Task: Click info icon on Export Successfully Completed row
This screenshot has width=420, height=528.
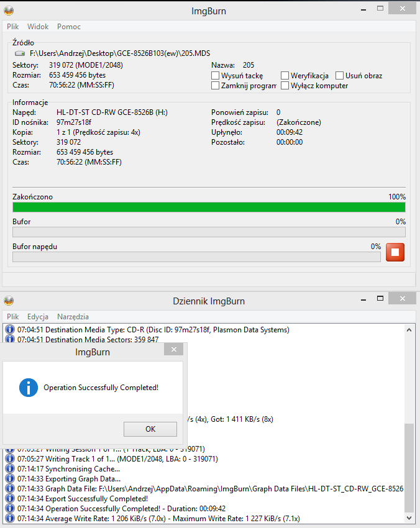Action: click(10, 498)
